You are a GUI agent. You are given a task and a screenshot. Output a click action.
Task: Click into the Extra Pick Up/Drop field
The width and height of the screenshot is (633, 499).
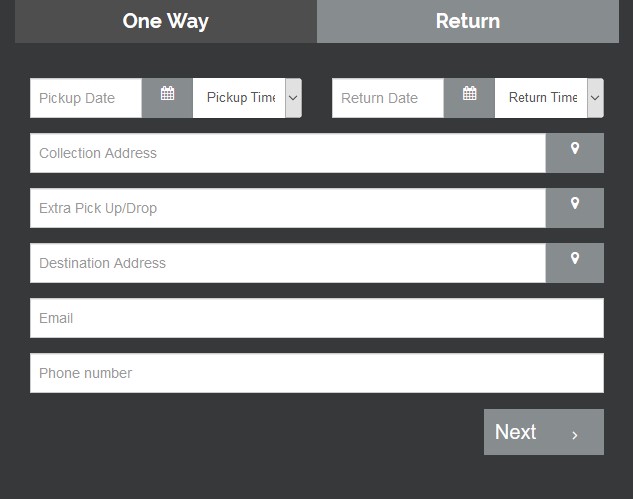[x=288, y=208]
